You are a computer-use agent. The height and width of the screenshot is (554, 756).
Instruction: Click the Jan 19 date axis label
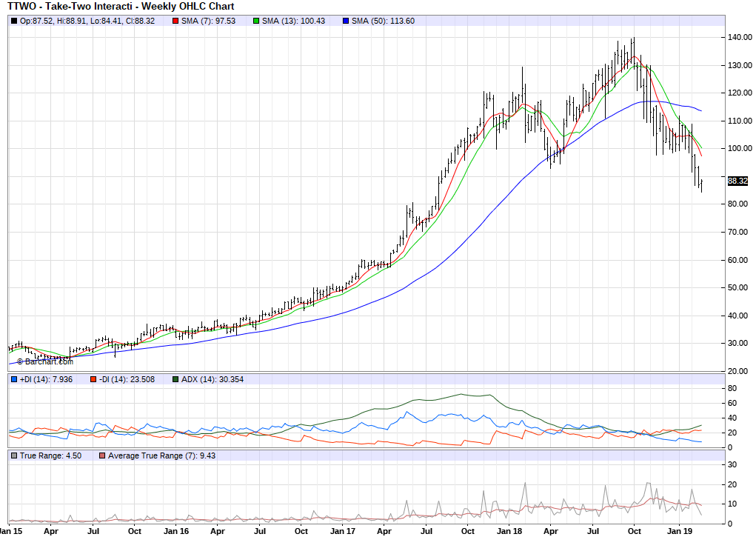point(680,531)
